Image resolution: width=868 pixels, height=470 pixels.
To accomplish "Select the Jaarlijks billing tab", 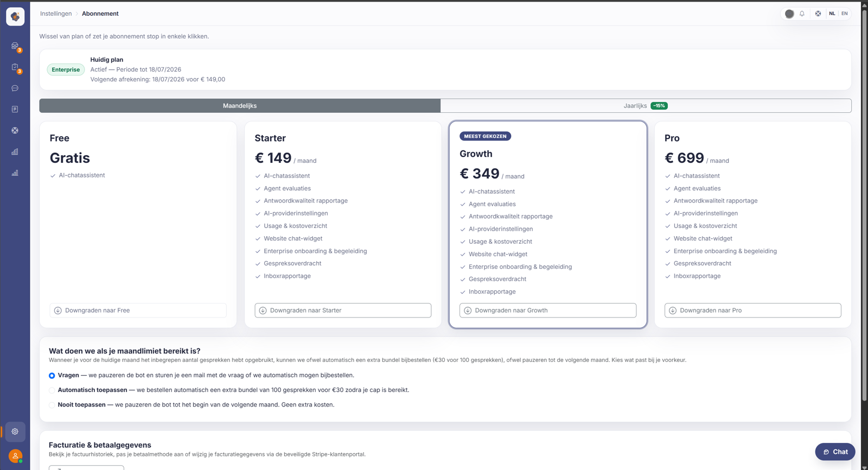I will coord(646,106).
